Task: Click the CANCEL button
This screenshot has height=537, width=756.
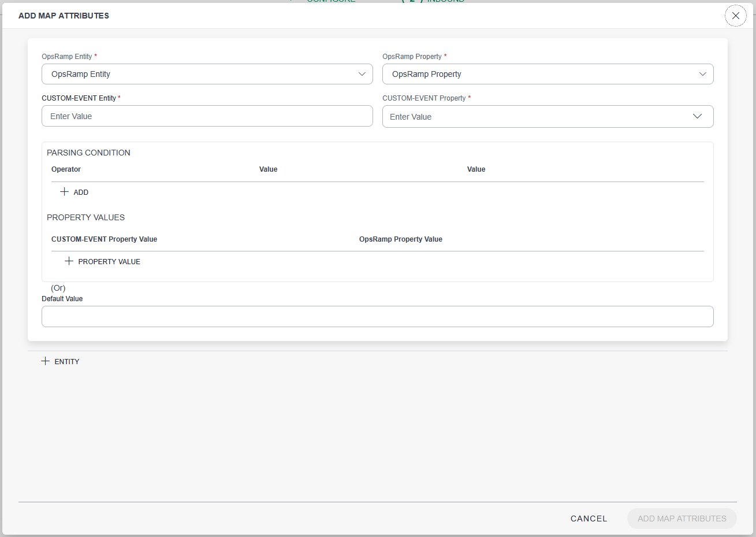Action: pos(589,519)
